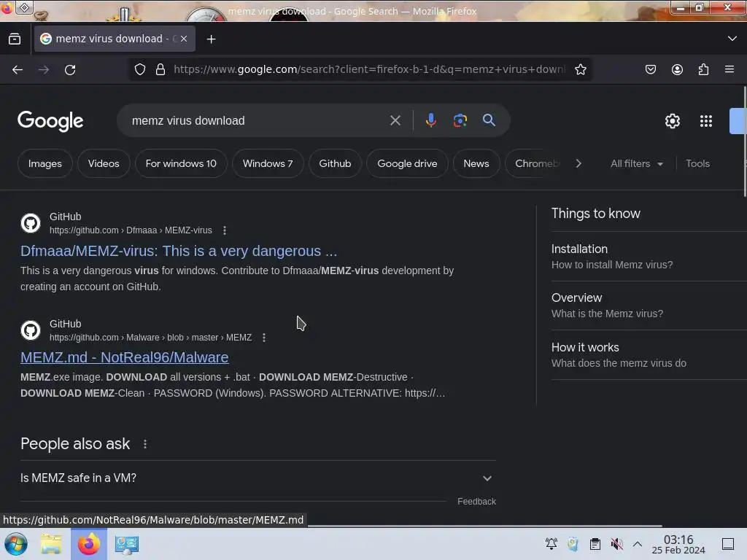Open the Start menu orb
Viewport: 747px width, 560px height.
tap(16, 544)
